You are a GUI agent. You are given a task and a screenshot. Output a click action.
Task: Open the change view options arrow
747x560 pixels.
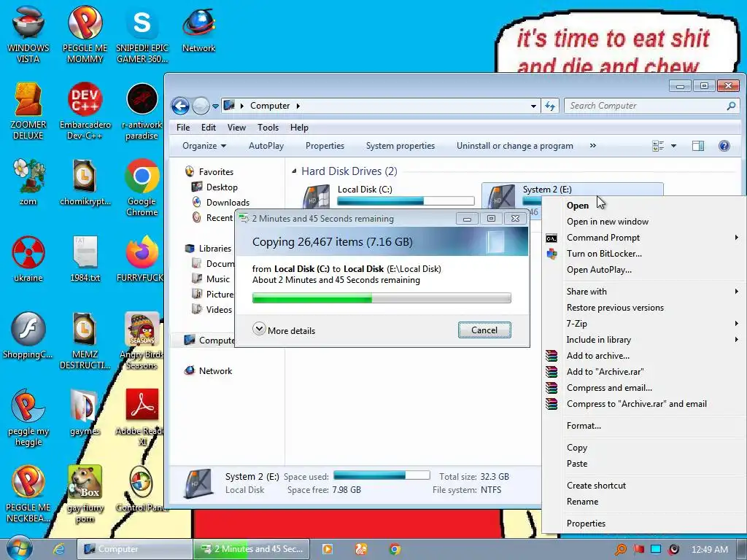click(x=673, y=146)
